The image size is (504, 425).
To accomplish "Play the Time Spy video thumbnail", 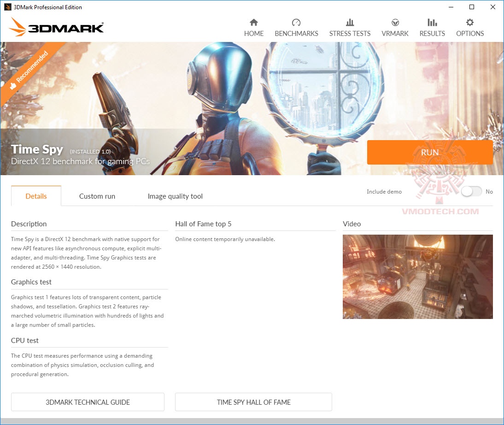I will click(x=417, y=277).
